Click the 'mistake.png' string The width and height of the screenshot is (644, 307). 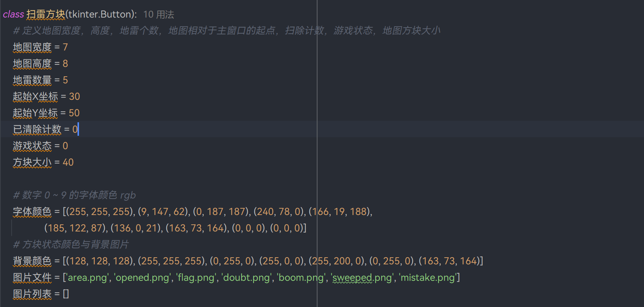[x=427, y=277]
